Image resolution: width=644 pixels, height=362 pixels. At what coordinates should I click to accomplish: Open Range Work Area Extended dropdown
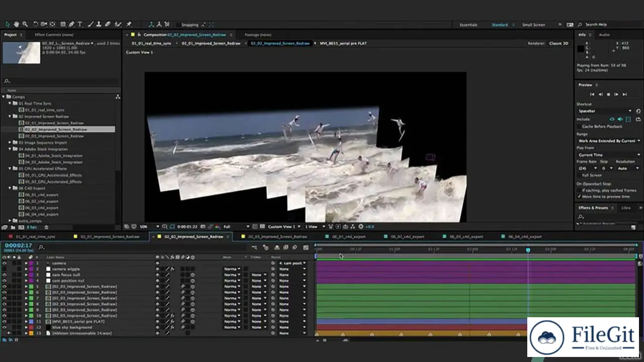pos(608,141)
